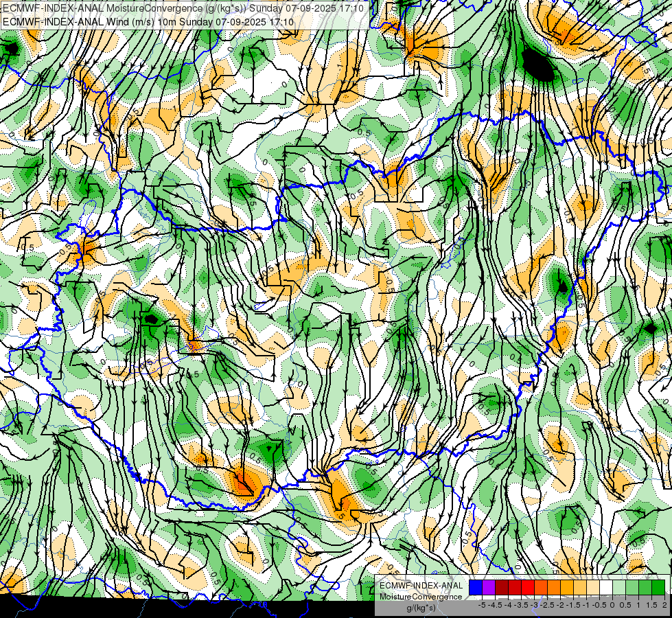The image size is (672, 618).
Task: Choose legend swatch between -1.5 and -1
Action: (580, 587)
